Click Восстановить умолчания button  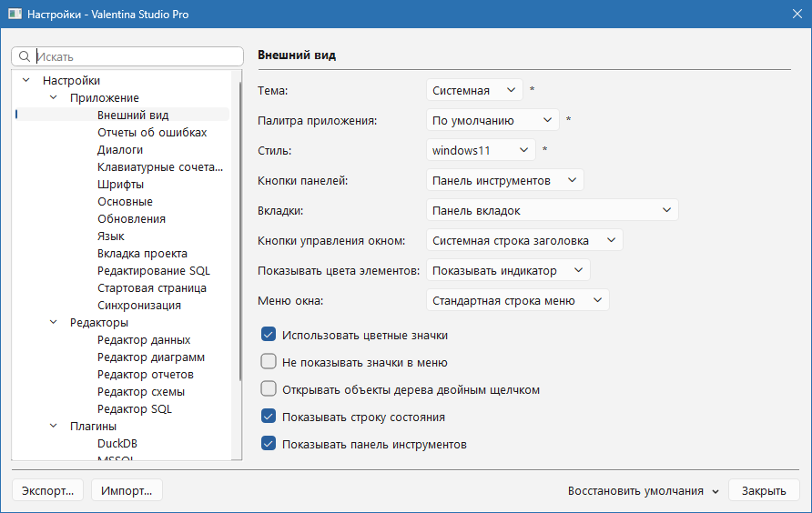(x=644, y=490)
